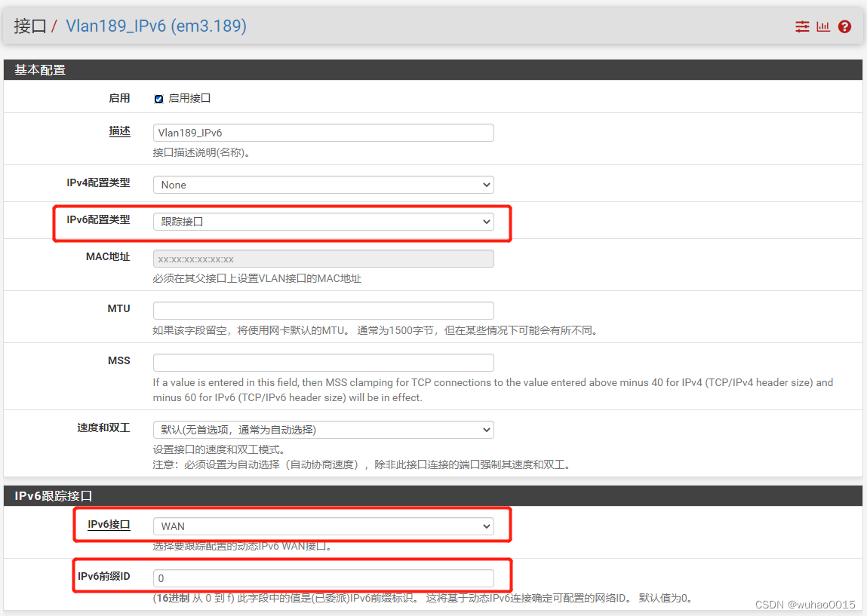
Task: Click the 接口 breadcrumb link
Action: pyautogui.click(x=31, y=26)
